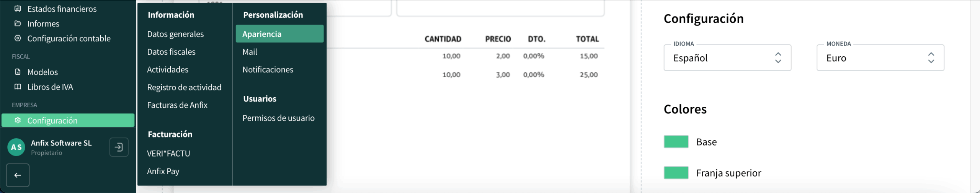Collapse sidebar with the back arrow button
This screenshot has height=193, width=980.
[18, 175]
